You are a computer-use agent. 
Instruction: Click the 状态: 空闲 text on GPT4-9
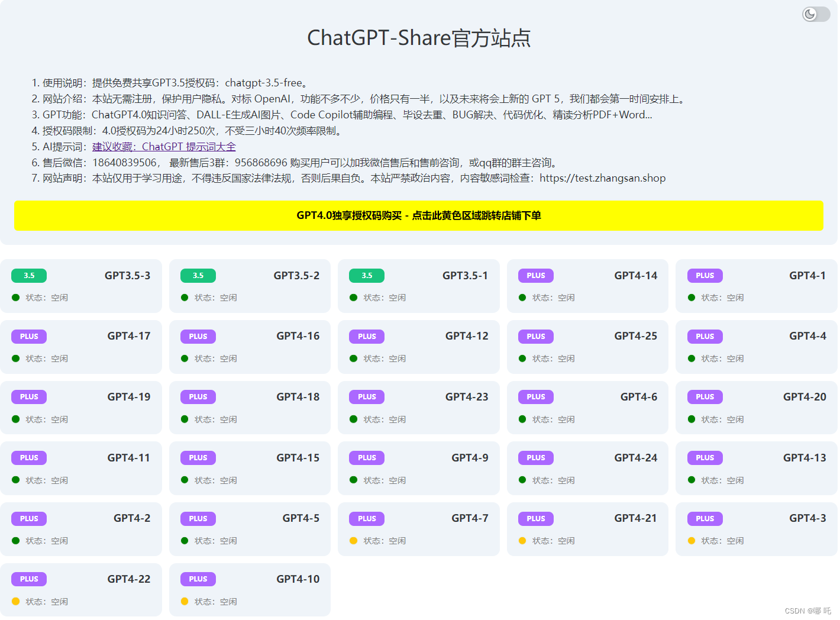(385, 480)
